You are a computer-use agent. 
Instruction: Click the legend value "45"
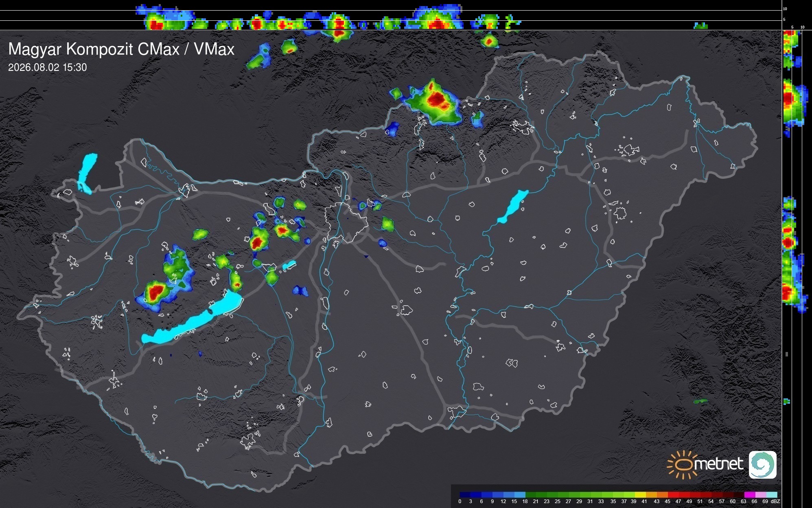668,501
